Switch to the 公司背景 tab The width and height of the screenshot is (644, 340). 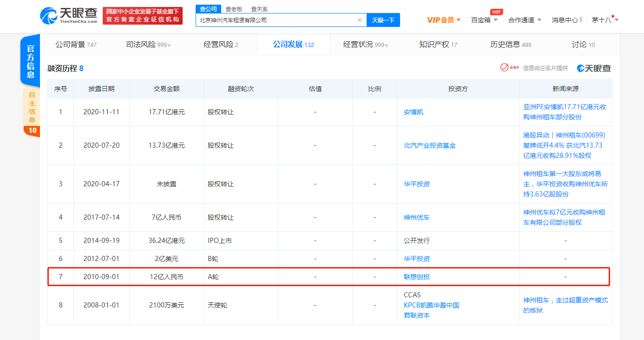[x=76, y=45]
